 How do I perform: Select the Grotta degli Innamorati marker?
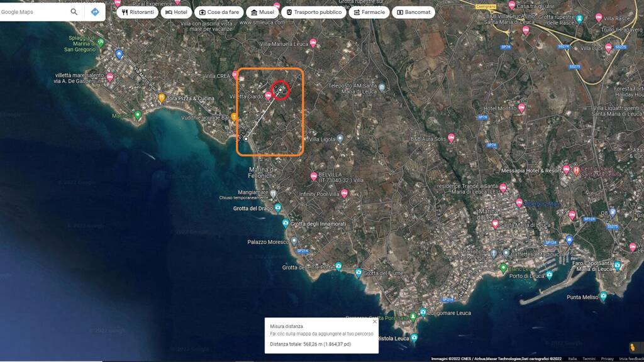coord(286,223)
